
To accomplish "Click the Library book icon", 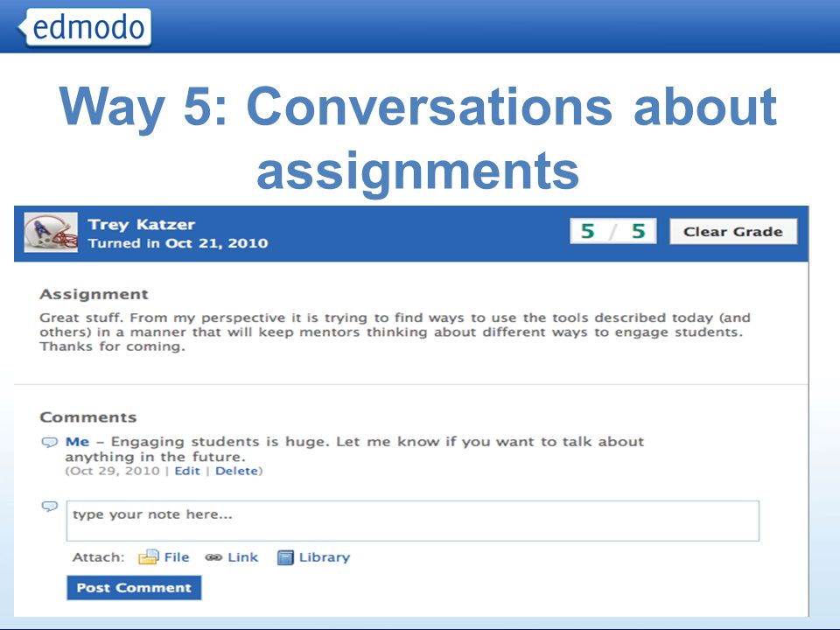I will click(x=285, y=557).
